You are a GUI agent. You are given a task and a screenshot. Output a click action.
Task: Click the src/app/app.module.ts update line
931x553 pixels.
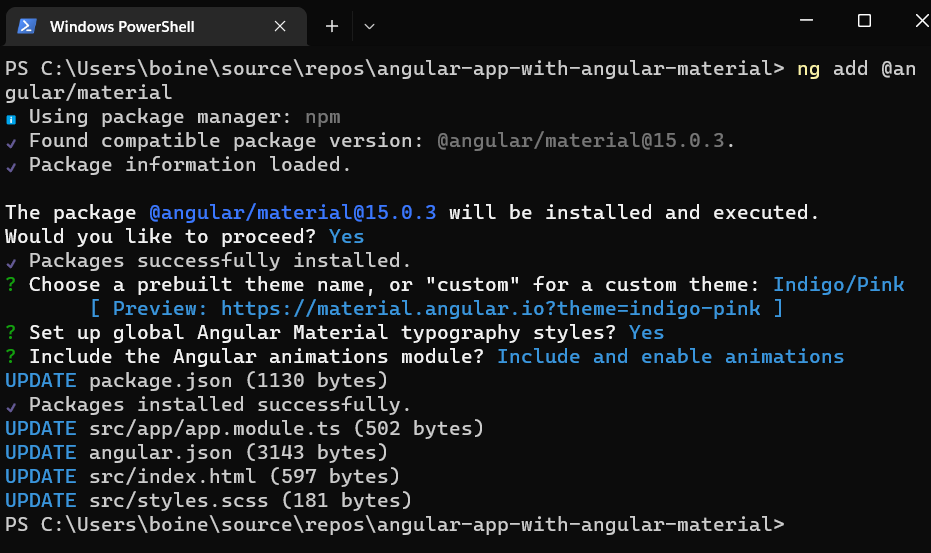[244, 428]
